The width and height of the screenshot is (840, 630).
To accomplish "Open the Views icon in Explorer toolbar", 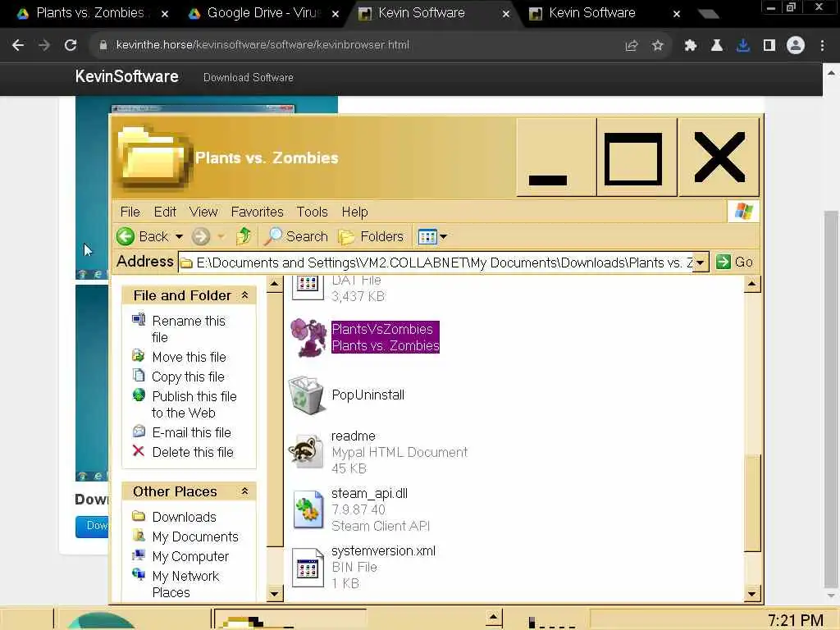I will [x=427, y=236].
